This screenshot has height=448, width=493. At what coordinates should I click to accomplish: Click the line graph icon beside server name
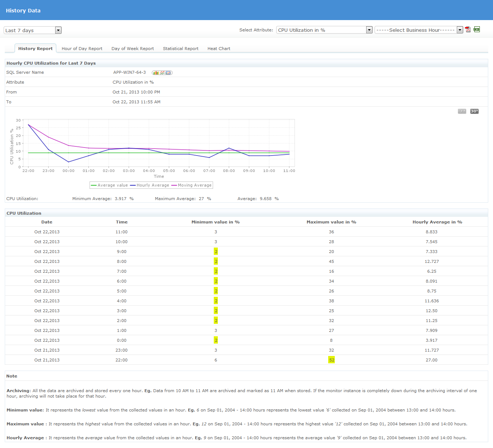[162, 73]
